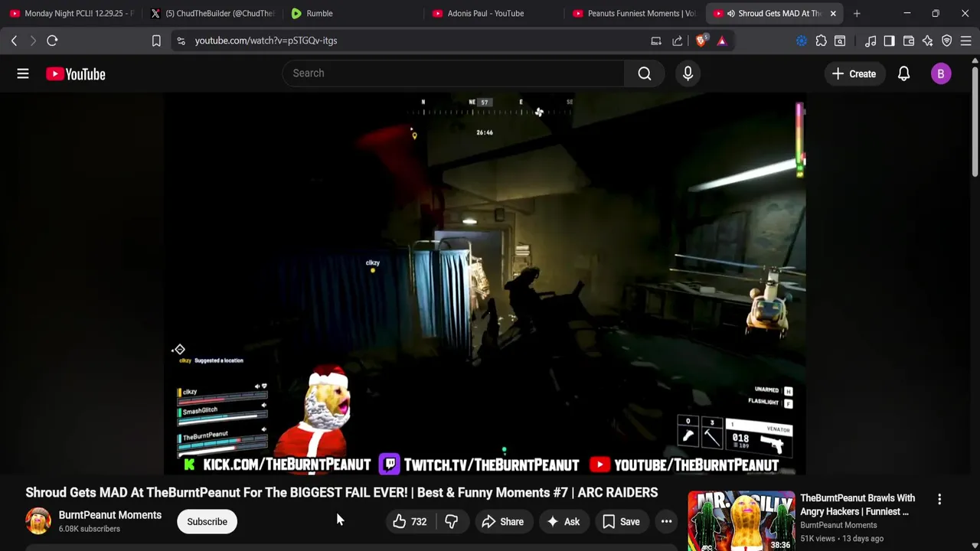Switch to Adonis Paul YouTube tab
This screenshot has width=980, height=551.
coord(494,13)
